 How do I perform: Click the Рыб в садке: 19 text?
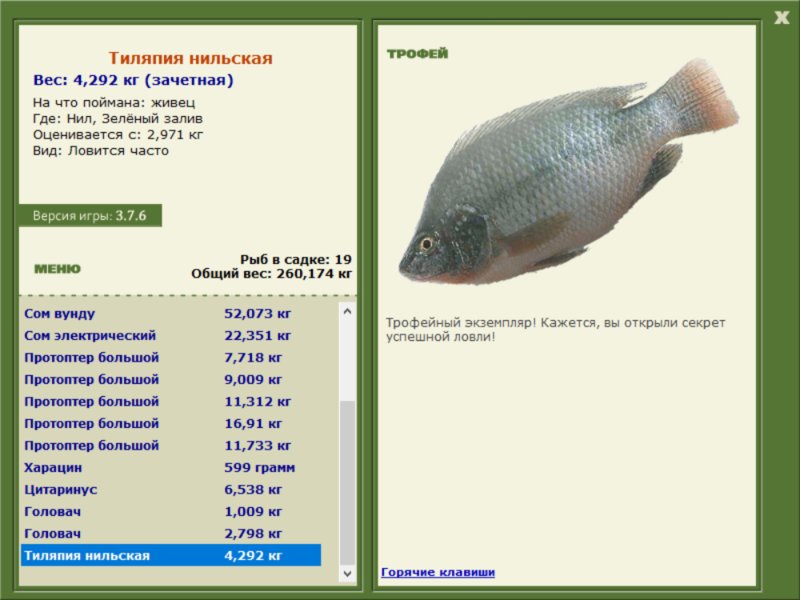click(296, 259)
